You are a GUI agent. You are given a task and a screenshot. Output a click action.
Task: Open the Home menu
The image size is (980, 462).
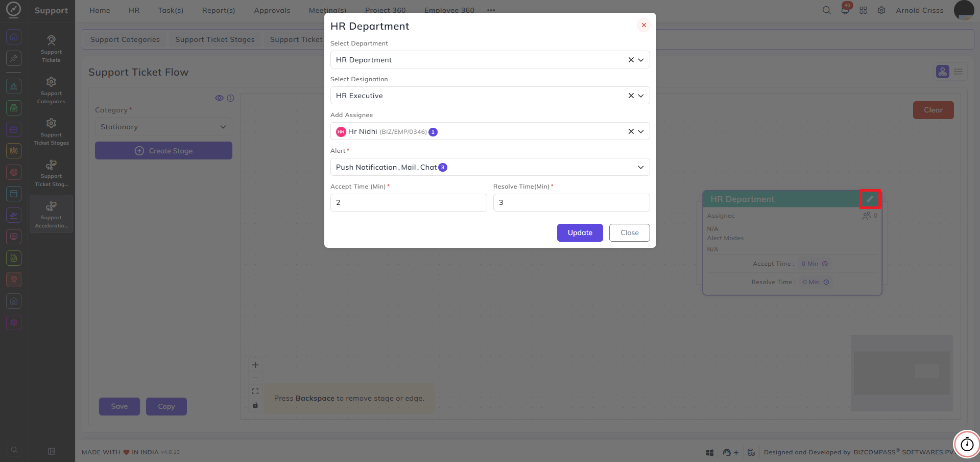100,10
